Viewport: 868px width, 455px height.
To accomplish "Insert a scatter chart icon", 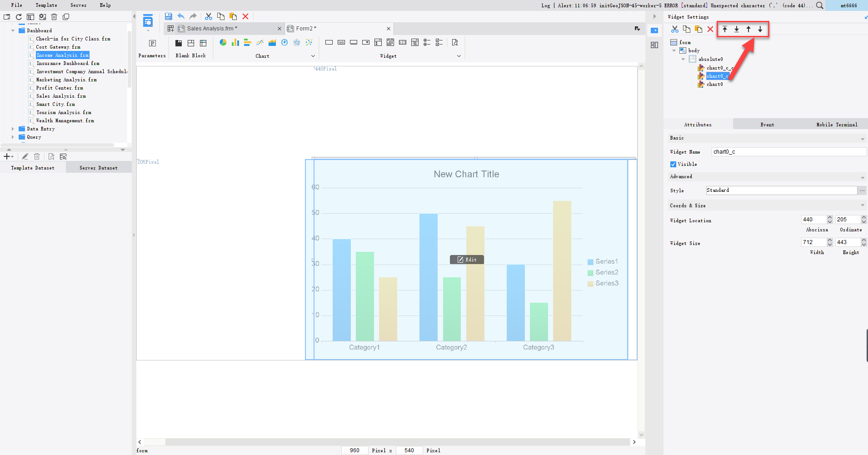I will (309, 42).
